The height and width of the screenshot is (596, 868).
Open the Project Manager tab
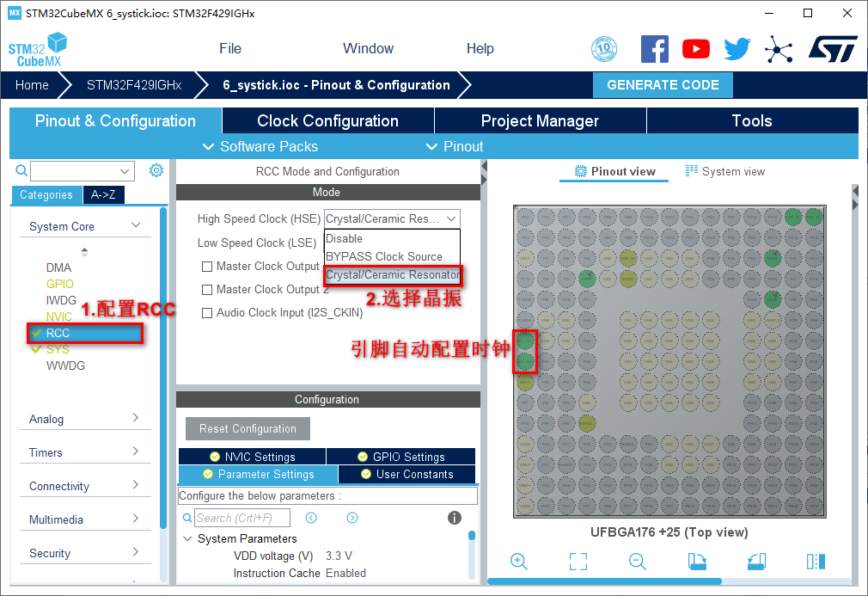tap(540, 121)
